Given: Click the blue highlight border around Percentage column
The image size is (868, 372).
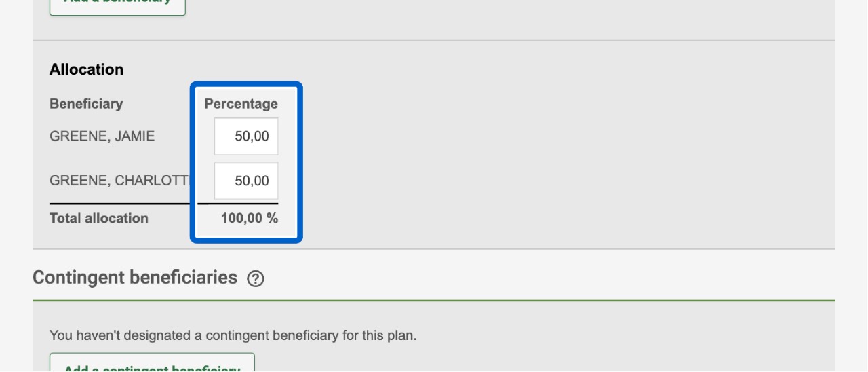Looking at the screenshot, I should 300,163.
